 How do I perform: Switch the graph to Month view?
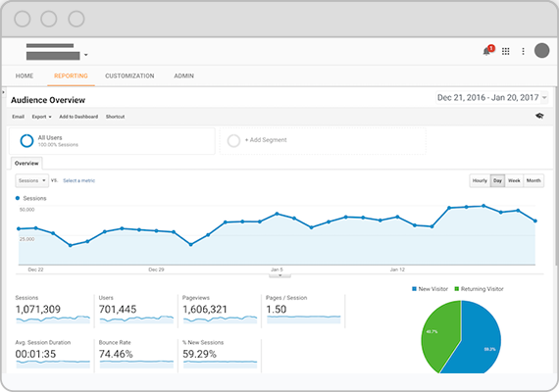point(534,180)
